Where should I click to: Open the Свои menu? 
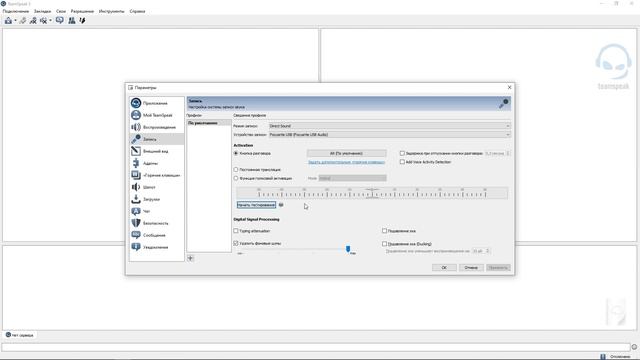61,11
